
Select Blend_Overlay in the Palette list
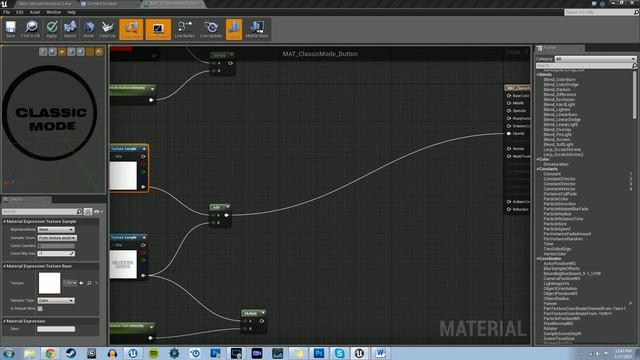[557, 129]
